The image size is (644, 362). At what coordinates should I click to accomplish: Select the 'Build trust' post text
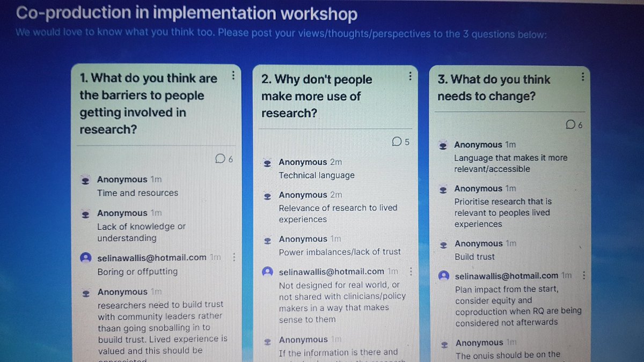pyautogui.click(x=474, y=257)
